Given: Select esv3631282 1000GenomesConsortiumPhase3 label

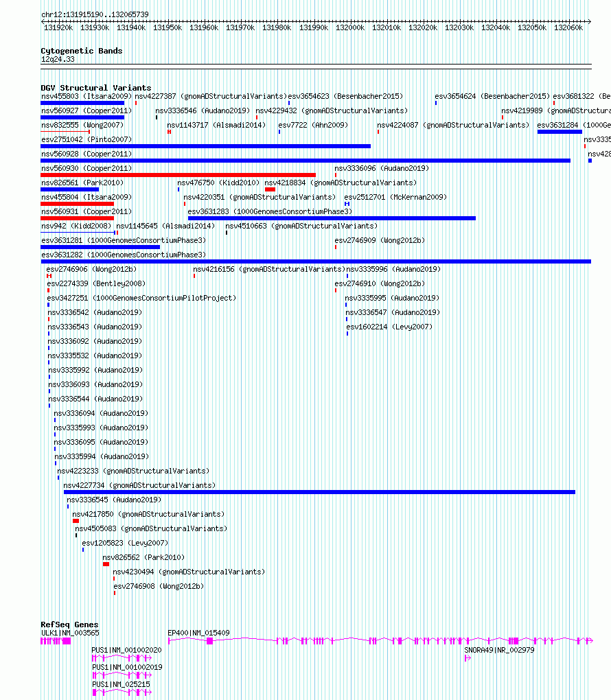Looking at the screenshot, I should (x=124, y=255).
